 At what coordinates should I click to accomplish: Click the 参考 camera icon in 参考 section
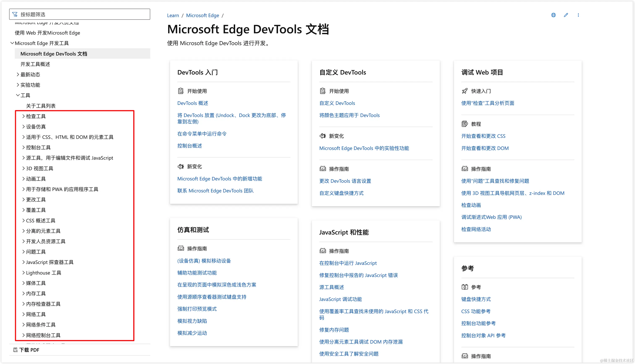(464, 287)
